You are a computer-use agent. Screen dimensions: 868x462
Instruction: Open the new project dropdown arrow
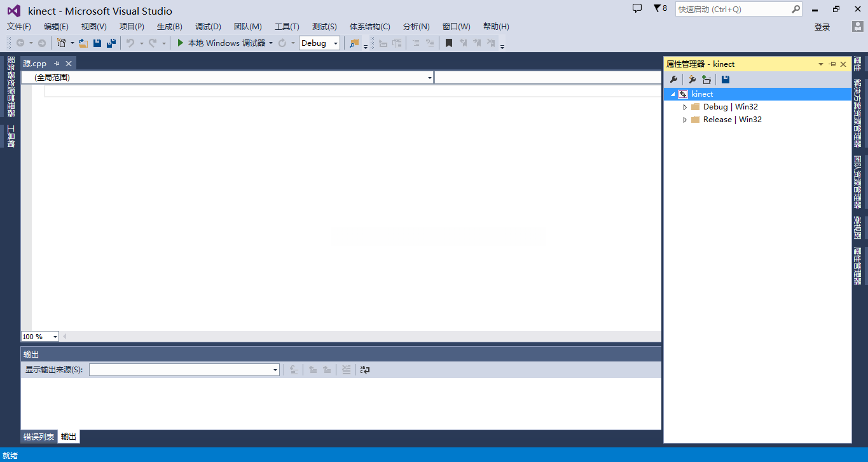(x=72, y=43)
